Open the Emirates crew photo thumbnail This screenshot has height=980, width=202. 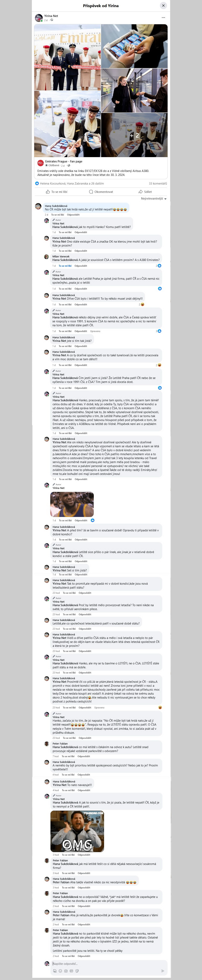tap(67, 57)
